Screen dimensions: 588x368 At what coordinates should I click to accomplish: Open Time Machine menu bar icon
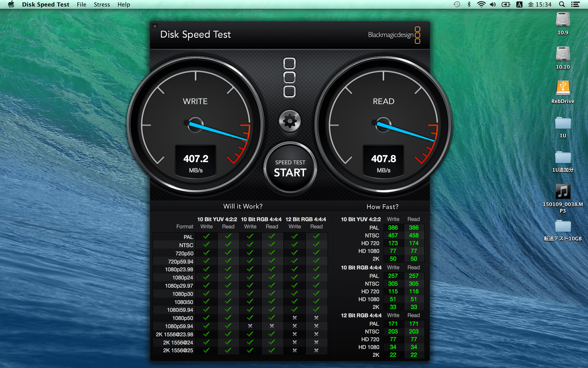[457, 4]
